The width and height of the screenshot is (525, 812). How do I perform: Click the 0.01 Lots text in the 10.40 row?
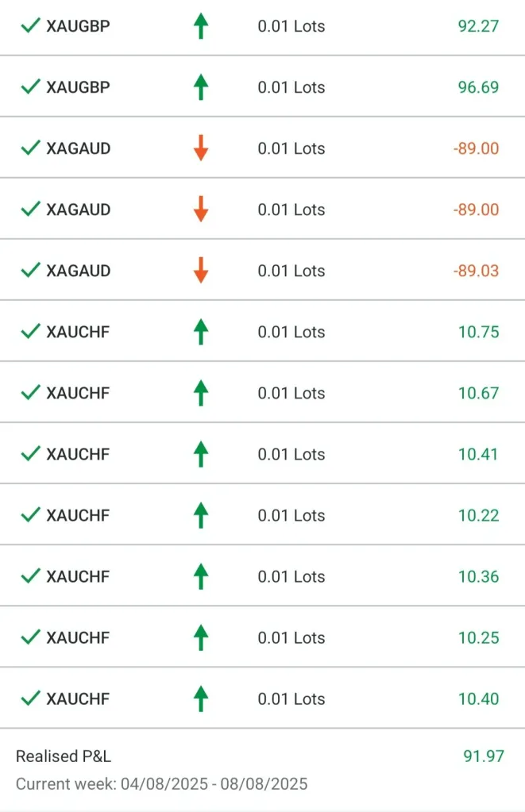pyautogui.click(x=291, y=698)
